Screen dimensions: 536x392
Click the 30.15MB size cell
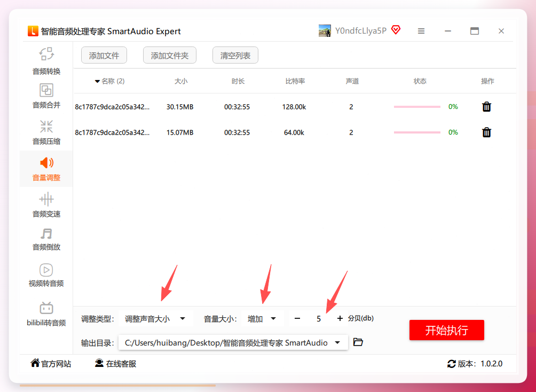tap(180, 107)
